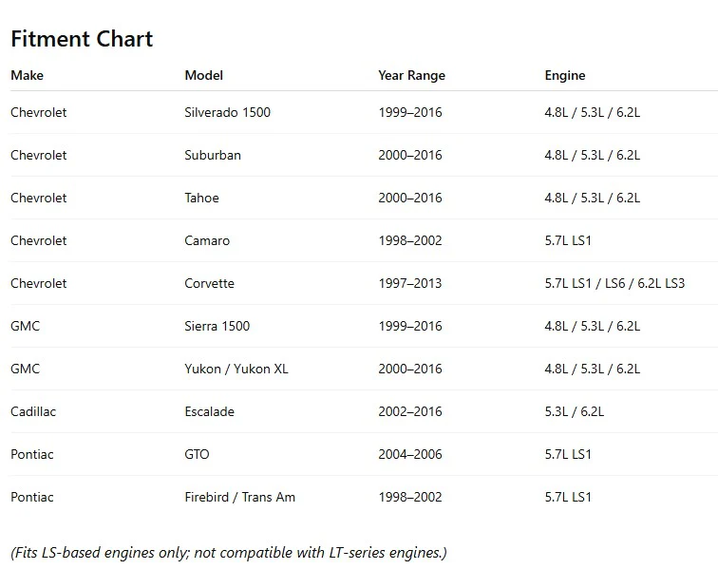Select the Yukon / Yukon XL cell
Viewport: 718px width, 588px height.
[236, 369]
